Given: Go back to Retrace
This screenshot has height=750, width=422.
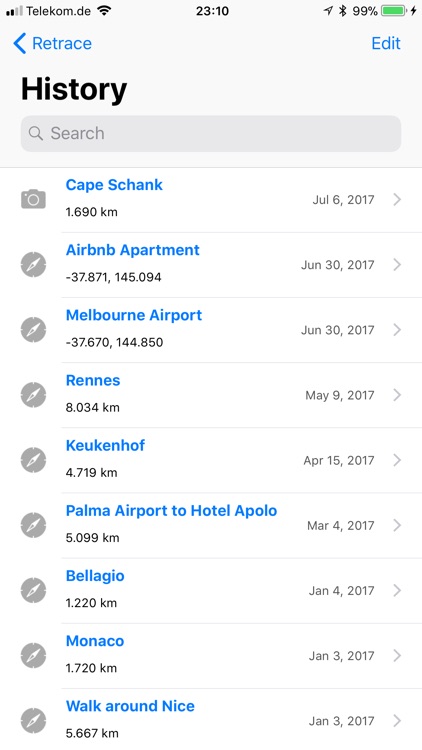Looking at the screenshot, I should (52, 43).
